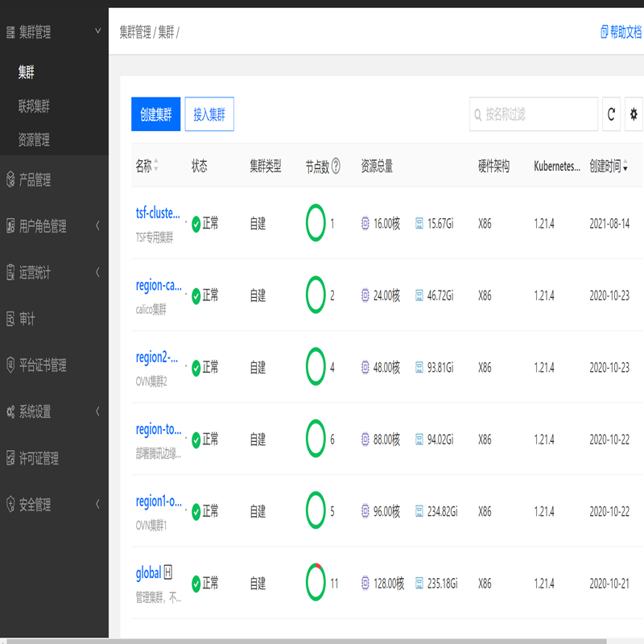This screenshot has width=644, height=644.
Task: Click the 创建集群 button
Action: (156, 114)
